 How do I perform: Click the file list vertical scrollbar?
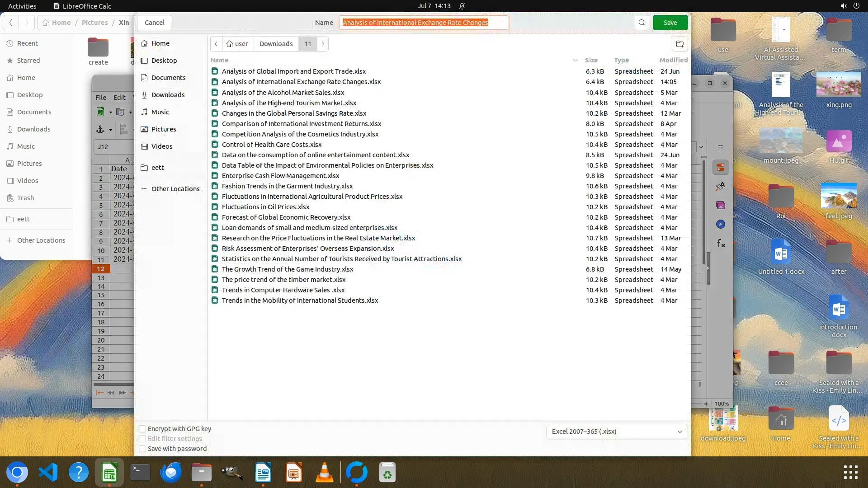point(704,212)
